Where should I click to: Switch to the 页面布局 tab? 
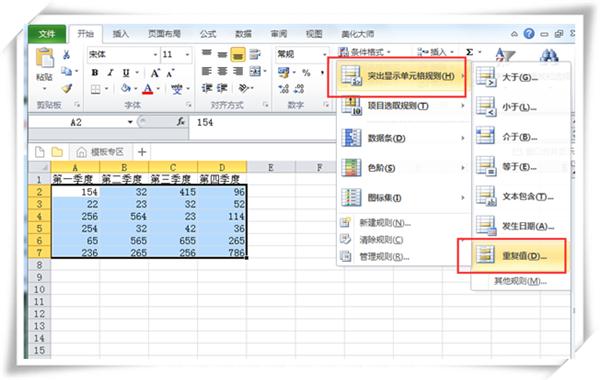tap(164, 34)
